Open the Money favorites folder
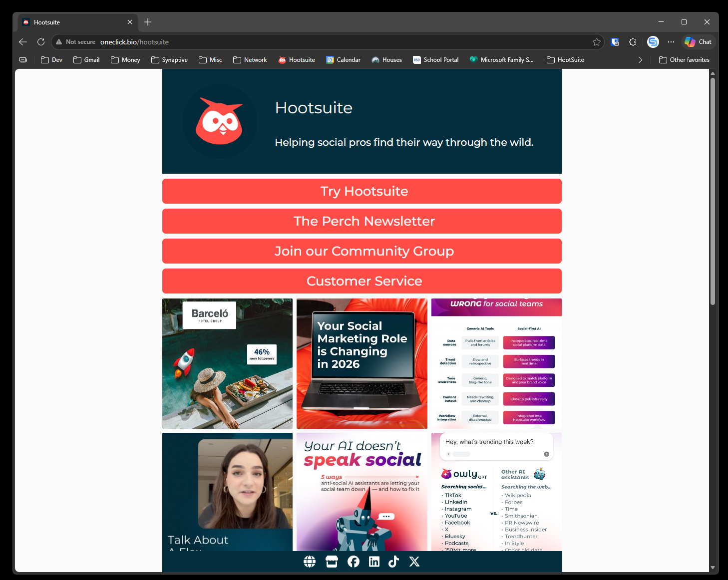 pyautogui.click(x=125, y=60)
